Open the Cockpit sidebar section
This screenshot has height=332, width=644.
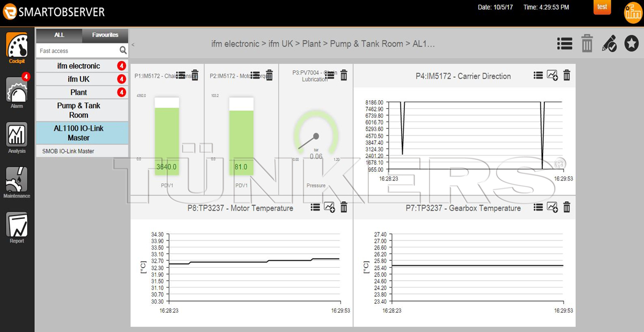tap(17, 48)
